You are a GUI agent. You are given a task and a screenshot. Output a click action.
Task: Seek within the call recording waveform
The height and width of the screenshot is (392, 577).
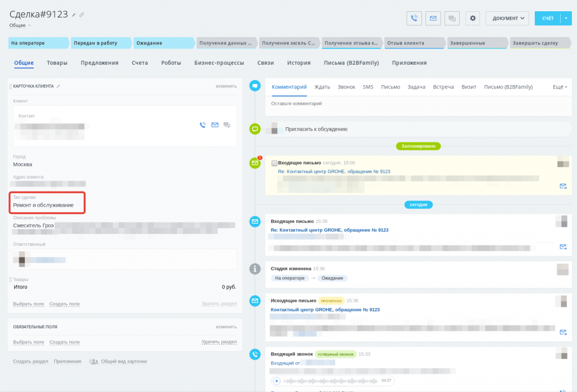331,381
